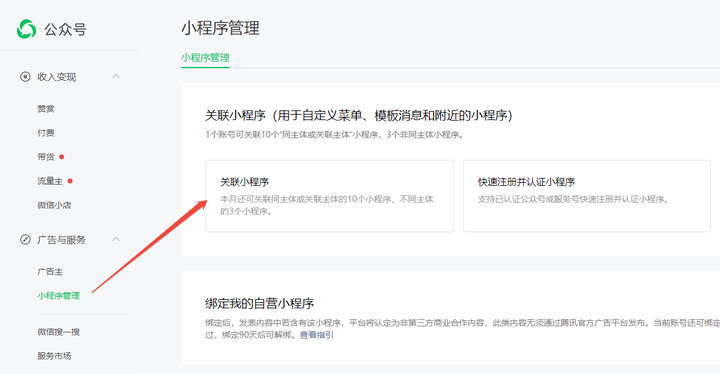This screenshot has height=374, width=720.
Task: Open 微信小店 in the sidebar
Action: point(54,205)
